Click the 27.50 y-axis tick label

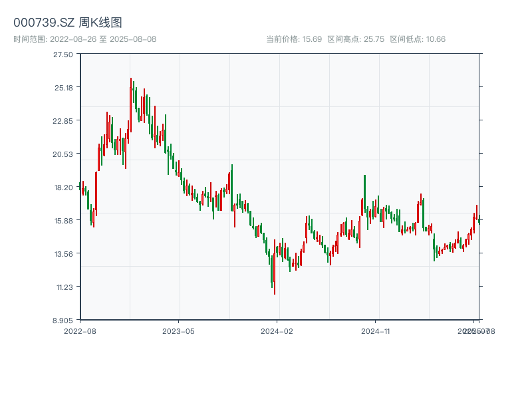pos(64,54)
